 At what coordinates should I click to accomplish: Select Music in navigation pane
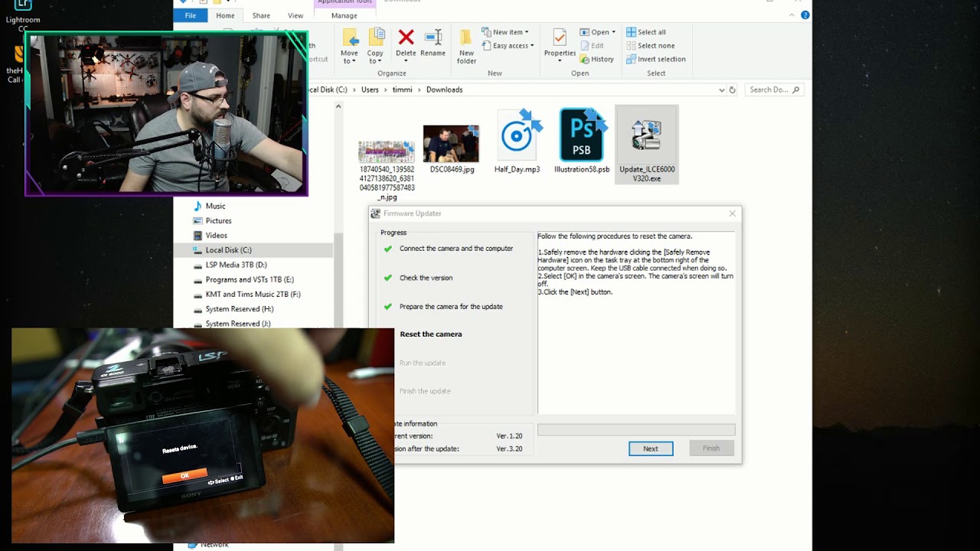(x=216, y=206)
